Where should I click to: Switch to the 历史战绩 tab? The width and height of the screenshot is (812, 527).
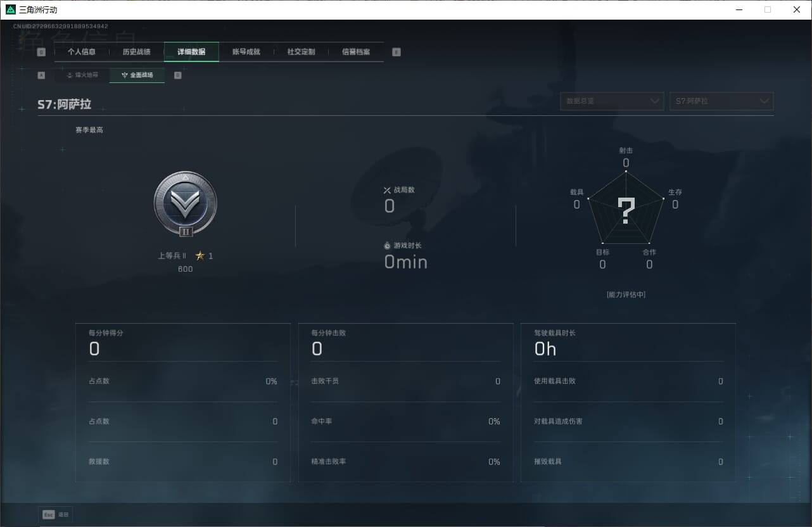click(137, 52)
